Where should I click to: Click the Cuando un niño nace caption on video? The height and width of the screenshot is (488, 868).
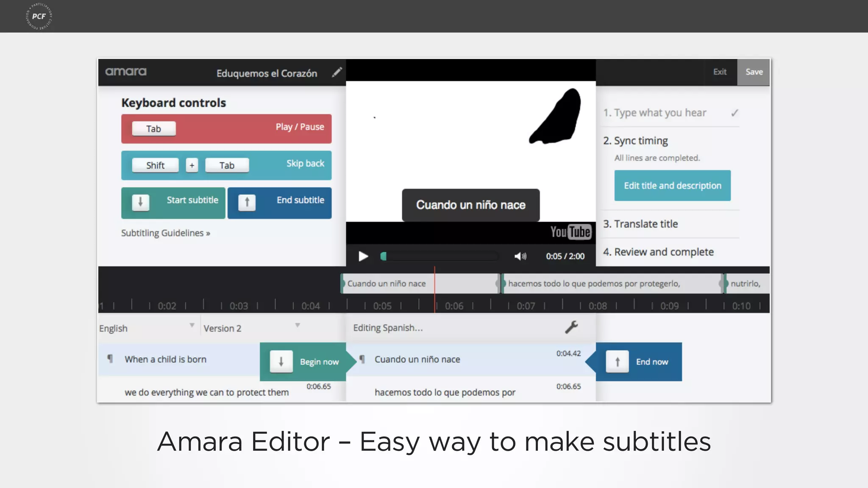pyautogui.click(x=470, y=205)
